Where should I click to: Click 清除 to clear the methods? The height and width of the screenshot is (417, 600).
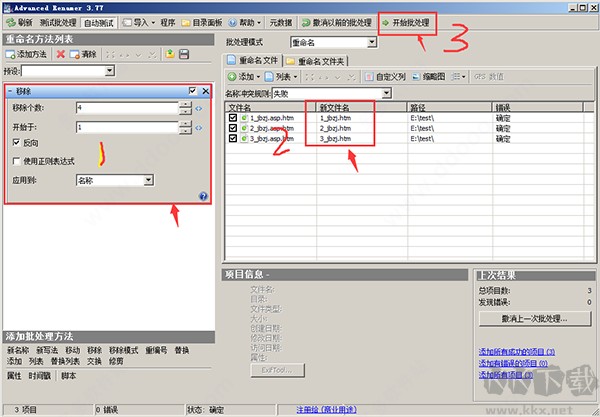[x=83, y=54]
